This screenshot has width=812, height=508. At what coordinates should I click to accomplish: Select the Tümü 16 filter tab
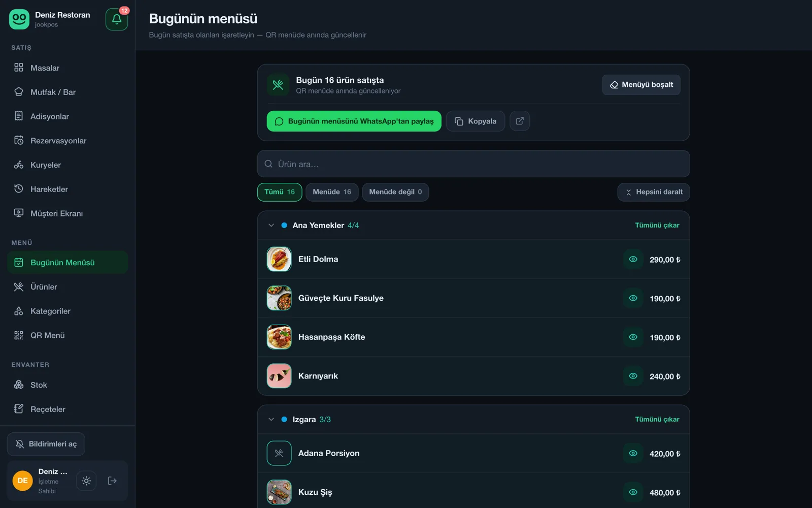tap(280, 192)
